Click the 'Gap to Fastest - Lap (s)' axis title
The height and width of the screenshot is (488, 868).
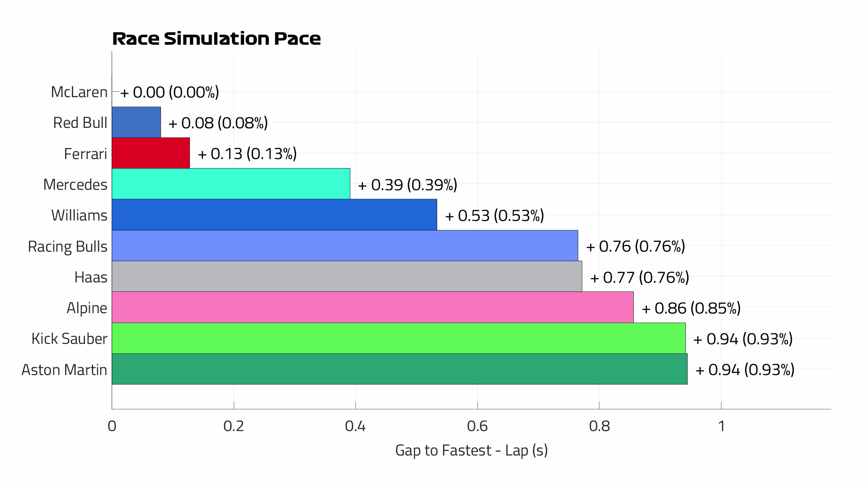coord(471,450)
